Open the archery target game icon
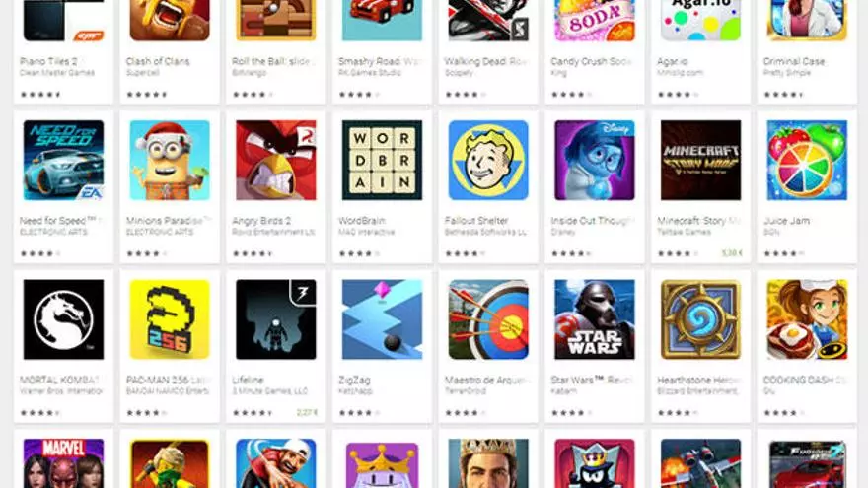868x488 pixels. tap(488, 319)
